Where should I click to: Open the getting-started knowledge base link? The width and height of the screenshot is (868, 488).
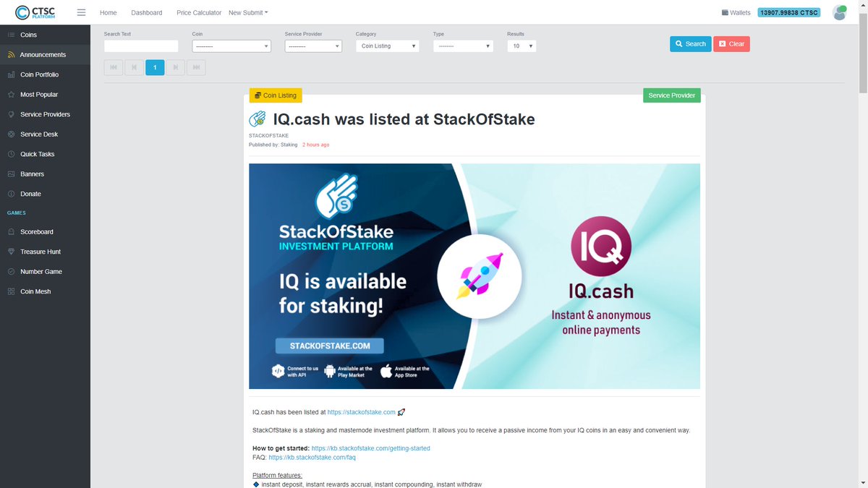click(370, 448)
